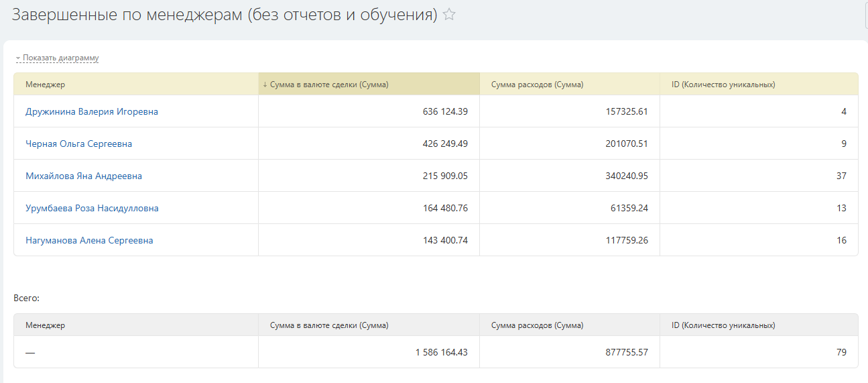Expand the Показать диаграмму section
This screenshot has height=383, width=868.
tap(60, 58)
